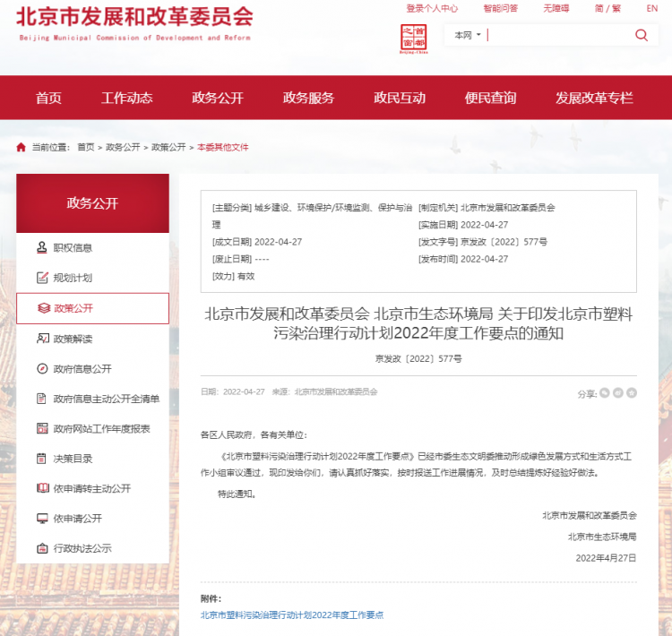Open 政务服务 navigation item
672x636 pixels.
(308, 98)
